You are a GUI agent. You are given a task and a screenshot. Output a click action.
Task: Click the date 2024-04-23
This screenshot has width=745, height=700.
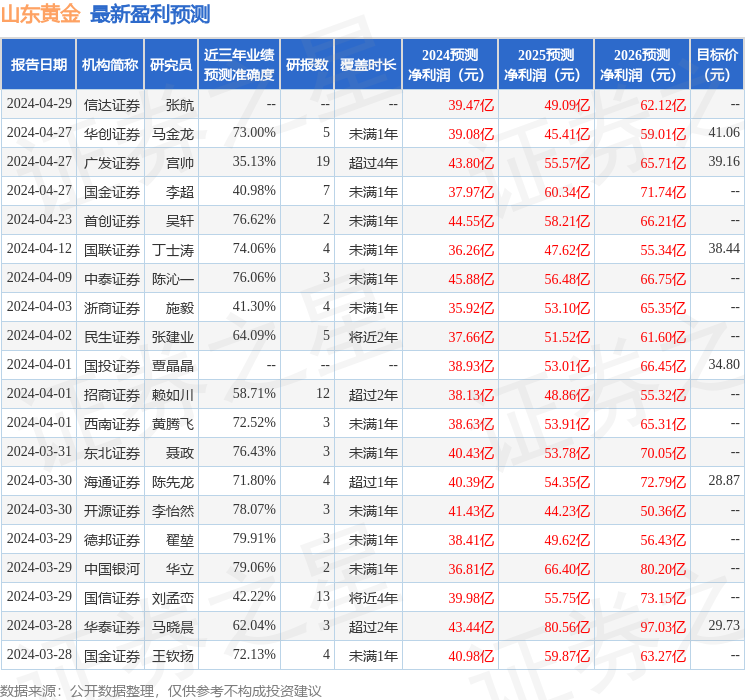(x=39, y=219)
